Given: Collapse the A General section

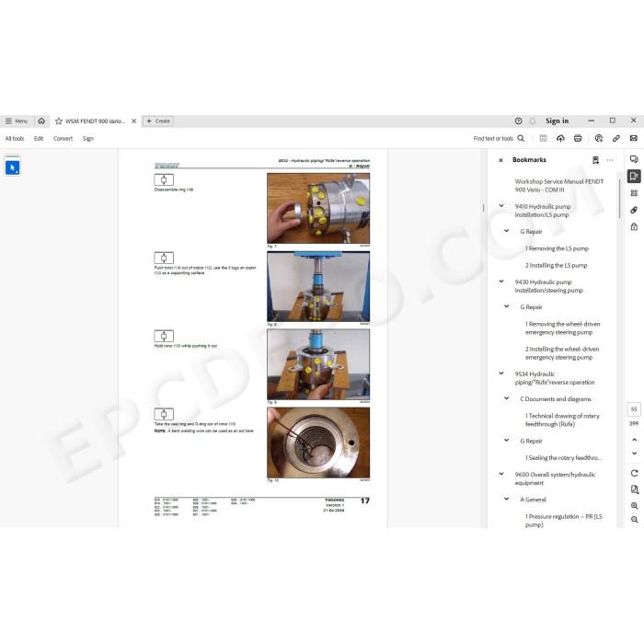Looking at the screenshot, I should click(x=506, y=499).
